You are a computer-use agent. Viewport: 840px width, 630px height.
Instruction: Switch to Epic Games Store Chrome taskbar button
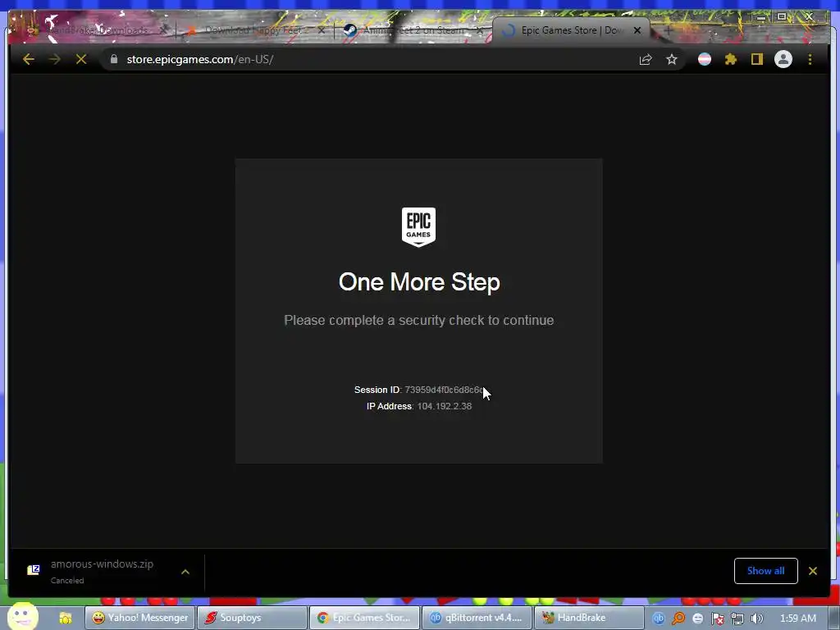(x=365, y=618)
